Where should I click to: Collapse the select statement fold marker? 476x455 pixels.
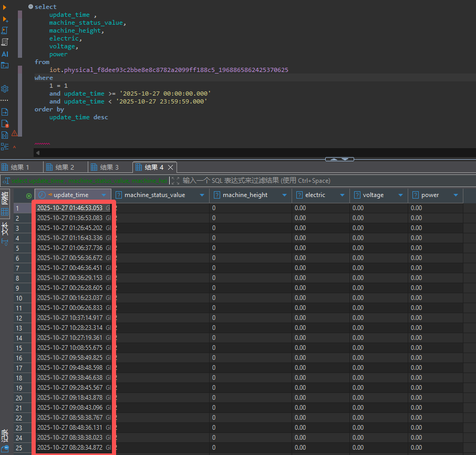(x=30, y=7)
